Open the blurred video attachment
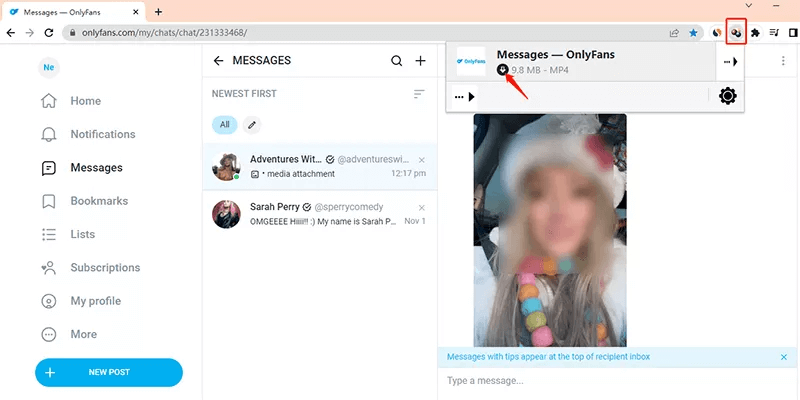 [550, 231]
